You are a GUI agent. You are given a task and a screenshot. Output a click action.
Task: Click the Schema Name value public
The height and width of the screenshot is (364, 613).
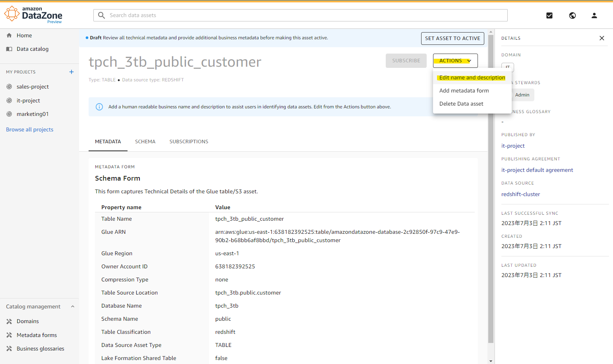pos(223,319)
